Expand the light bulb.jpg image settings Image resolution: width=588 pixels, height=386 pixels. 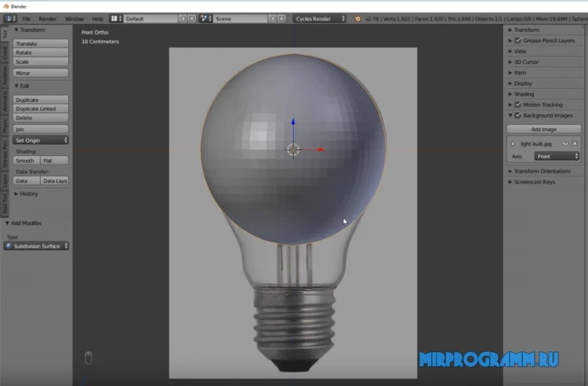click(513, 144)
